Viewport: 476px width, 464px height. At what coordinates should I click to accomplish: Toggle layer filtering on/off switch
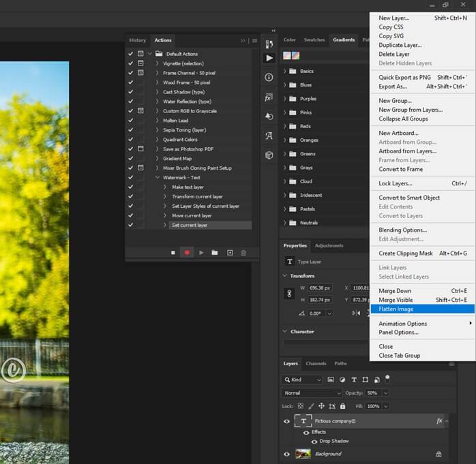[x=387, y=378]
